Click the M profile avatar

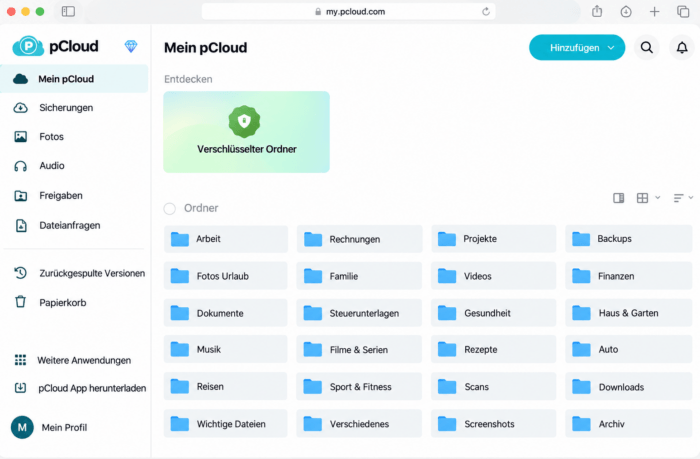(x=22, y=427)
